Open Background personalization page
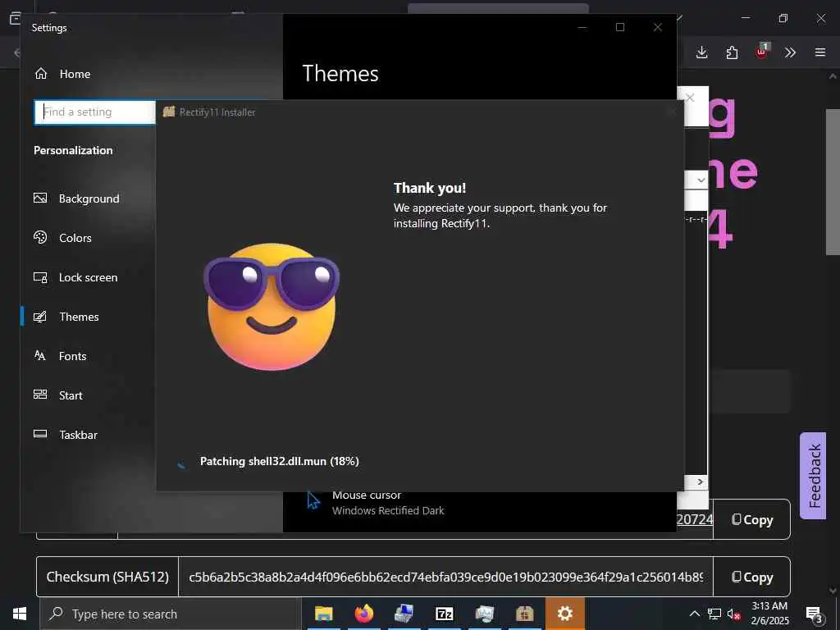The image size is (840, 630). click(76, 199)
